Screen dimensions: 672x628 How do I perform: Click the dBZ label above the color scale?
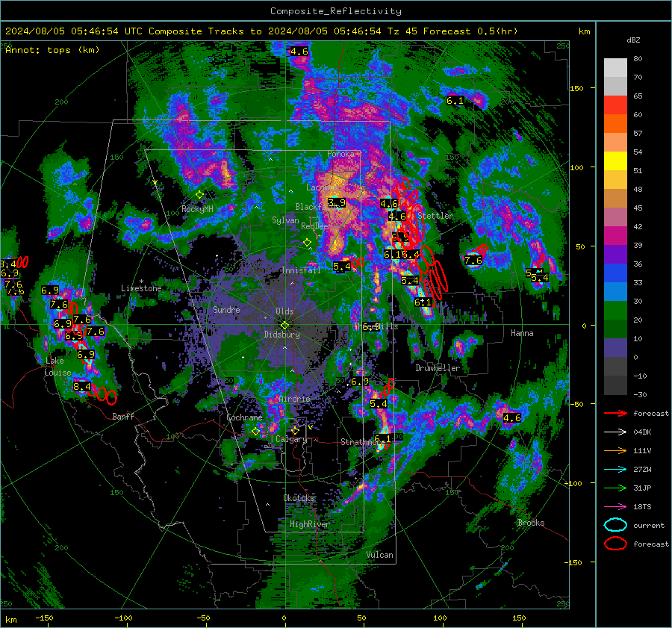(633, 40)
